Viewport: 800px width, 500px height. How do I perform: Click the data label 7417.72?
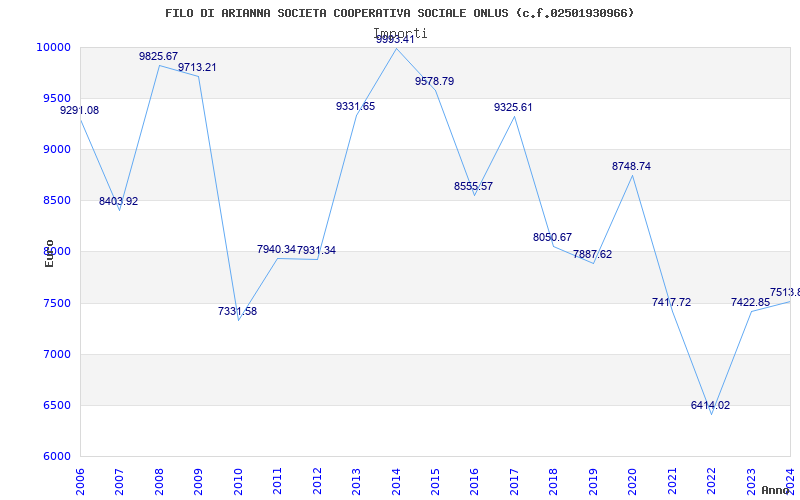[671, 302]
